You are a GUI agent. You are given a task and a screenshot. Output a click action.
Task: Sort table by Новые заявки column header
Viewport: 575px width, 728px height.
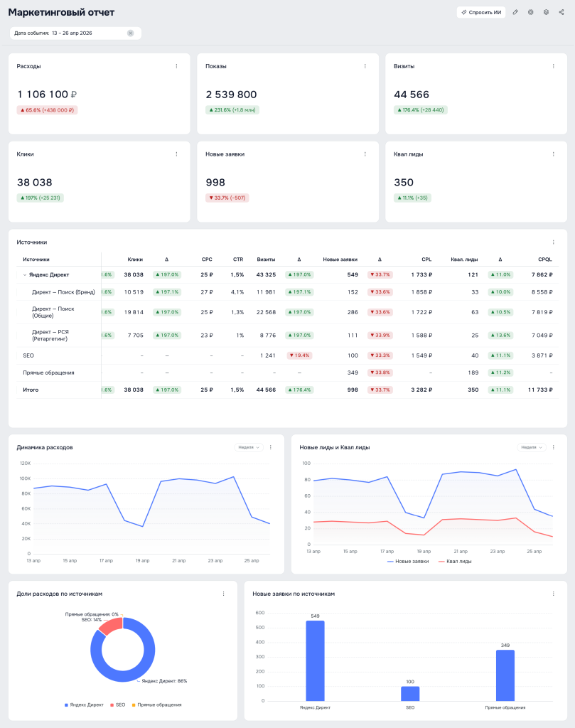click(340, 259)
